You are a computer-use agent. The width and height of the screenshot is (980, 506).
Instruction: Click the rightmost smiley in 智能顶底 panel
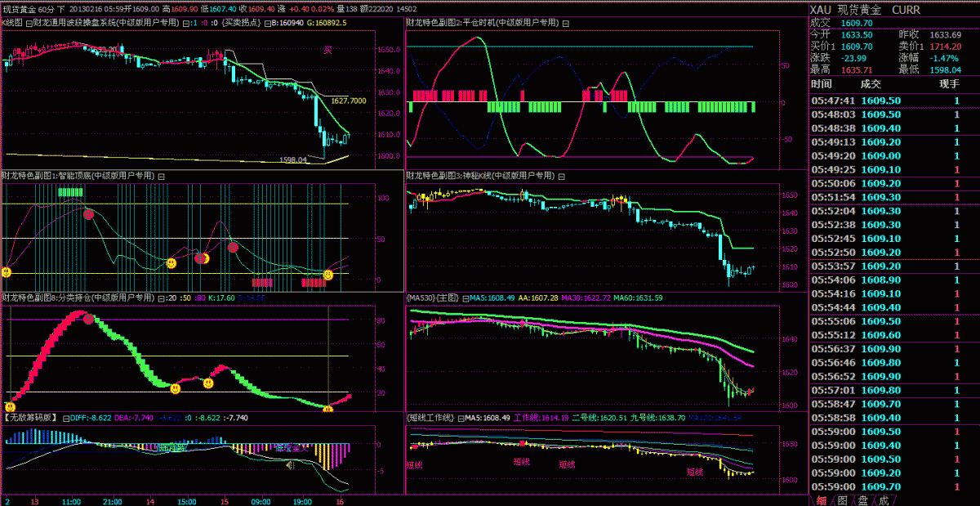pyautogui.click(x=328, y=275)
